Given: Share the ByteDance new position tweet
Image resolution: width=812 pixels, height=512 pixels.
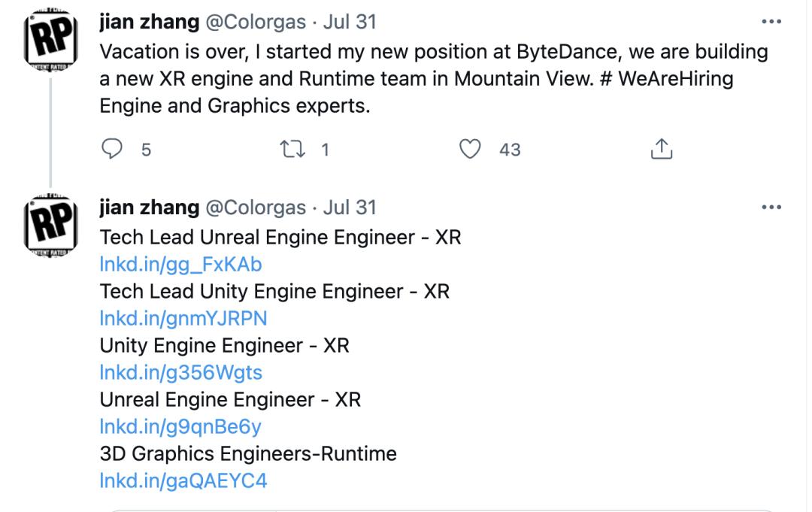Looking at the screenshot, I should point(661,150).
